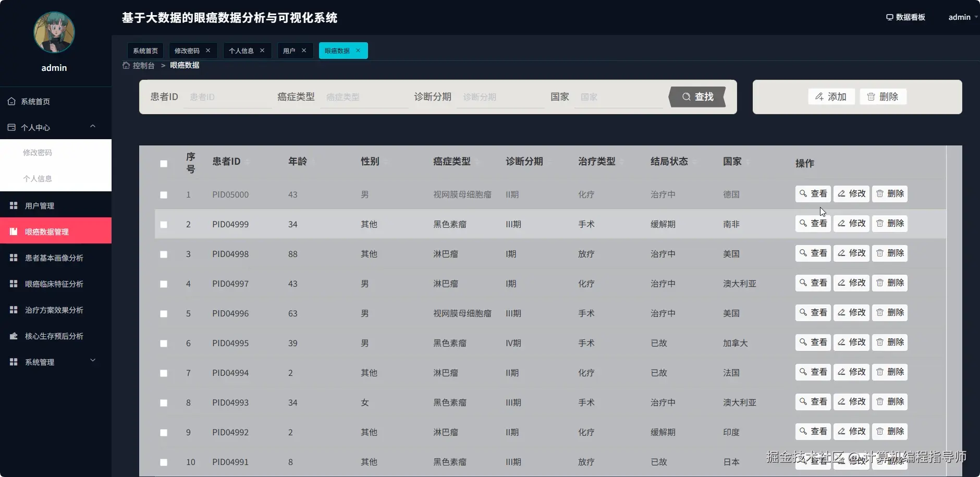Delete record PID04994
The width and height of the screenshot is (980, 477).
click(x=890, y=372)
